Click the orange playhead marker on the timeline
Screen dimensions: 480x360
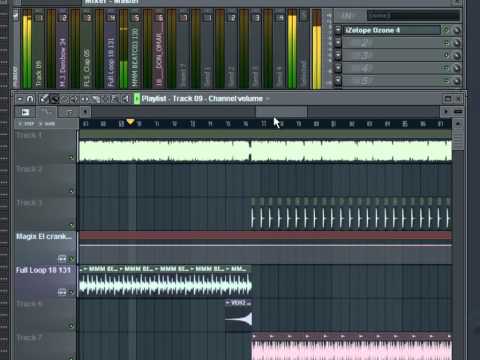coord(130,122)
